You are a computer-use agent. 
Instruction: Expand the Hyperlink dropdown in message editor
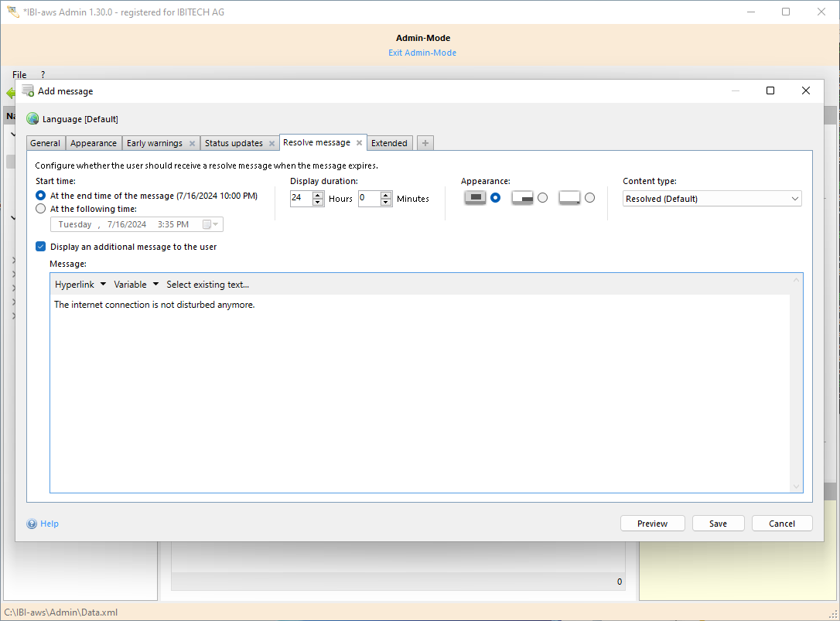[80, 285]
